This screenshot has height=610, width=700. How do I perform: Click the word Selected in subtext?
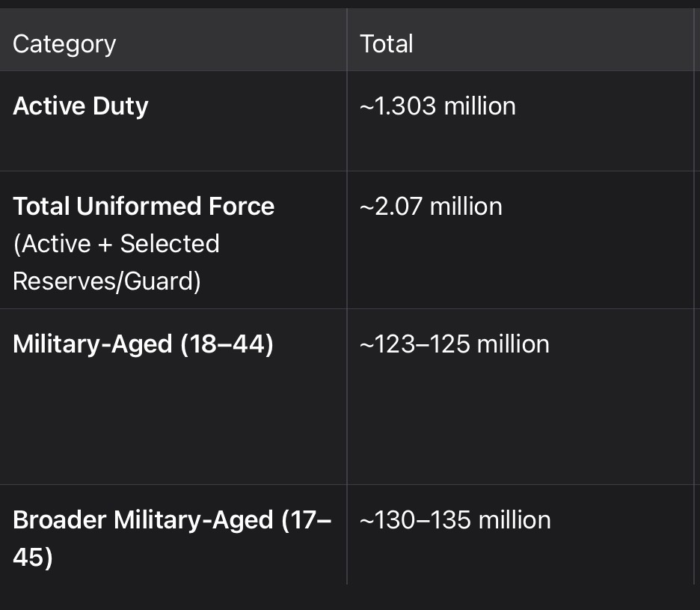[x=170, y=244]
